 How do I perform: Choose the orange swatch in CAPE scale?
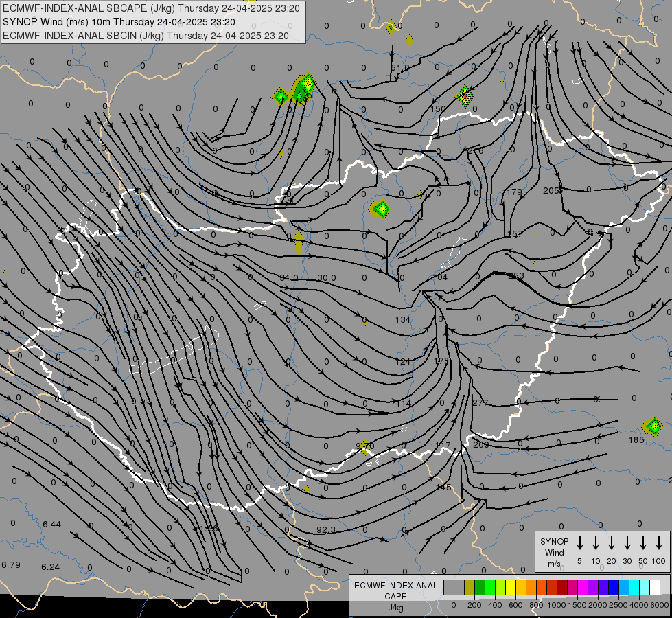[x=531, y=587]
